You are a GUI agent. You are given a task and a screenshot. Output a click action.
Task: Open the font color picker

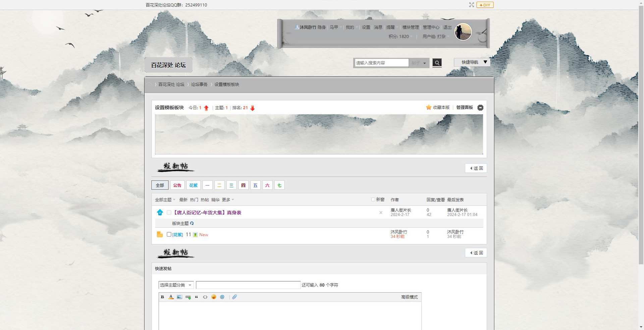(171, 297)
